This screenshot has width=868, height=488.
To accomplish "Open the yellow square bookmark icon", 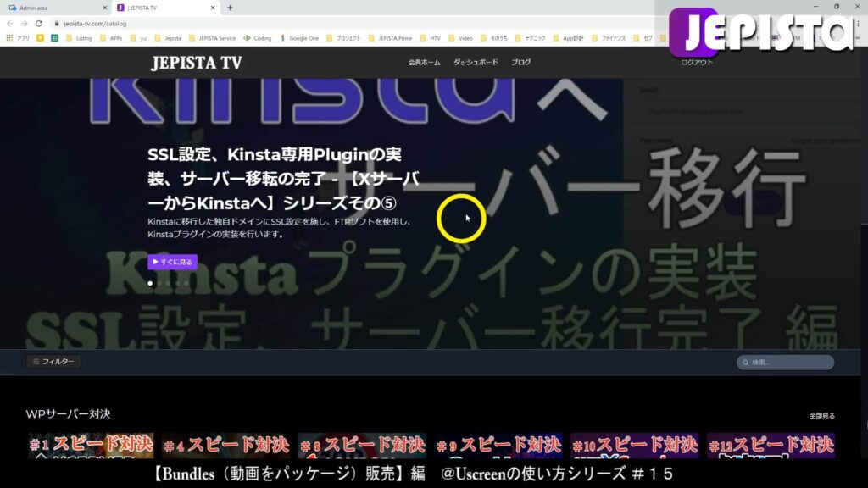I will point(40,38).
